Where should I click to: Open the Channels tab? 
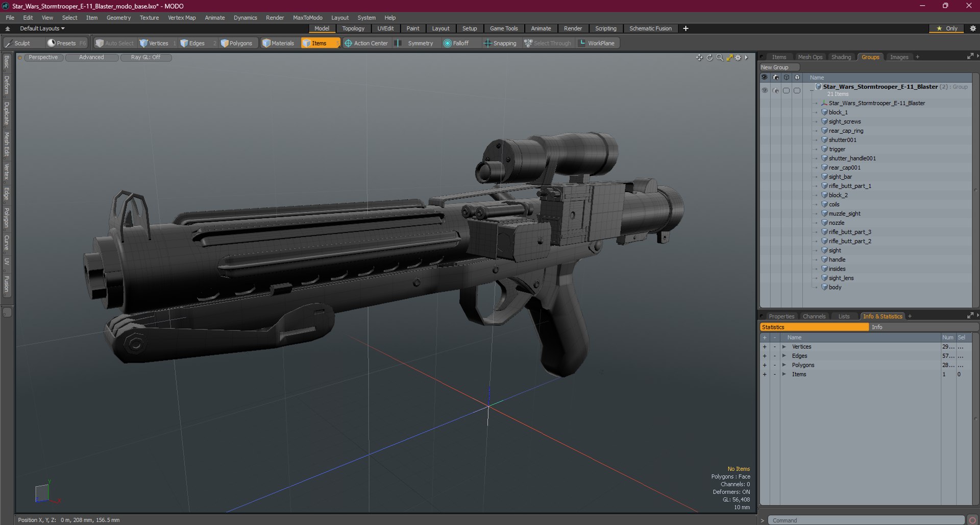click(814, 317)
